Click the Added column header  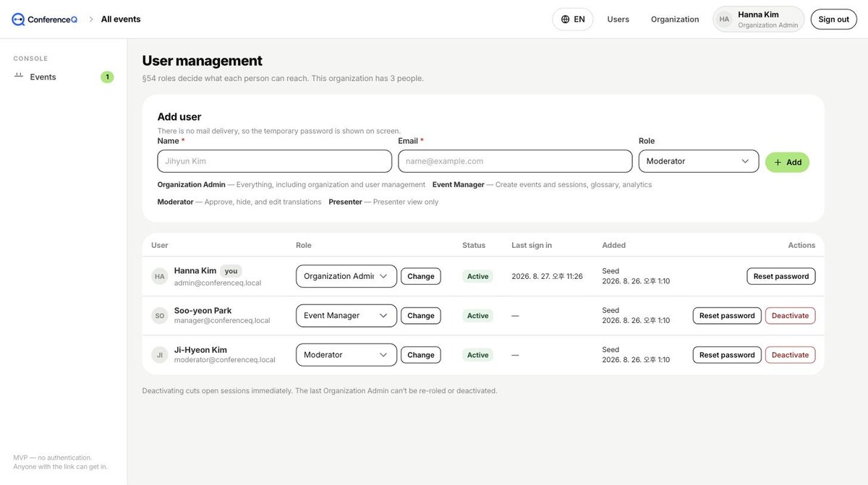(614, 245)
